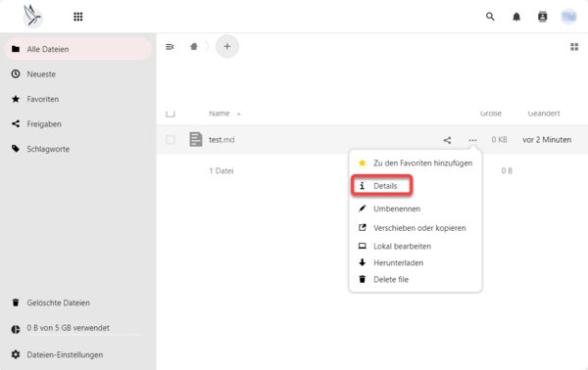Tick the checkbox for test.md
Viewport: 588px width, 370px height.
point(171,140)
